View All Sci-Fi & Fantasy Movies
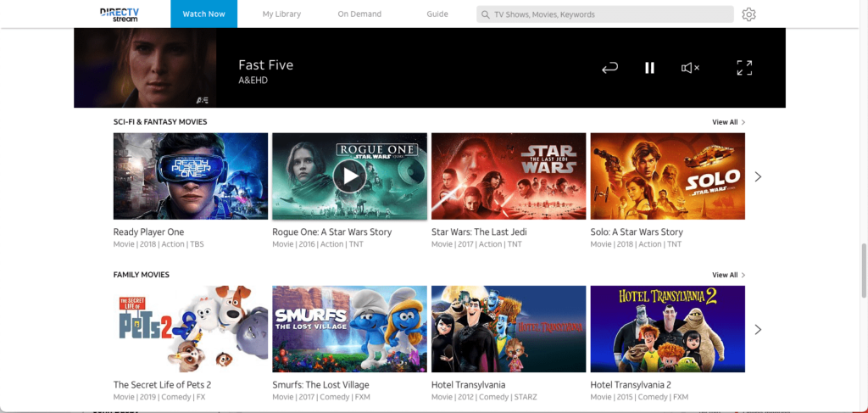Viewport: 868px width, 413px height. click(x=728, y=122)
